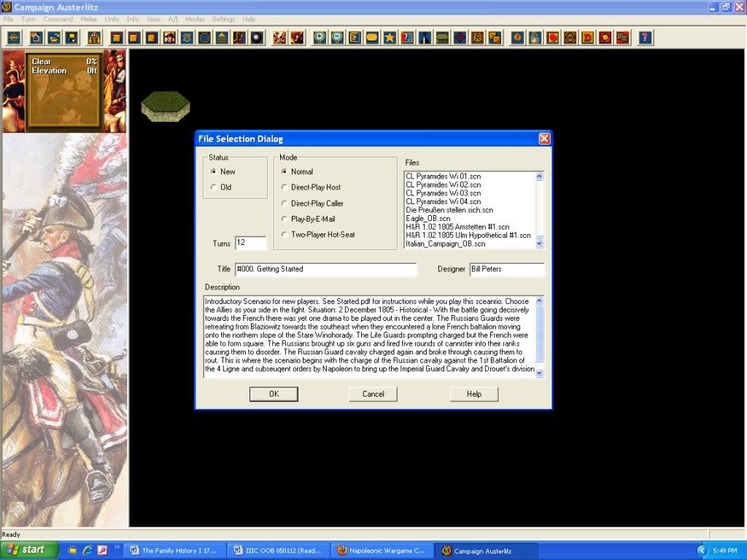The height and width of the screenshot is (560, 747).
Task: Click Description box scroll up arrow
Action: (539, 300)
